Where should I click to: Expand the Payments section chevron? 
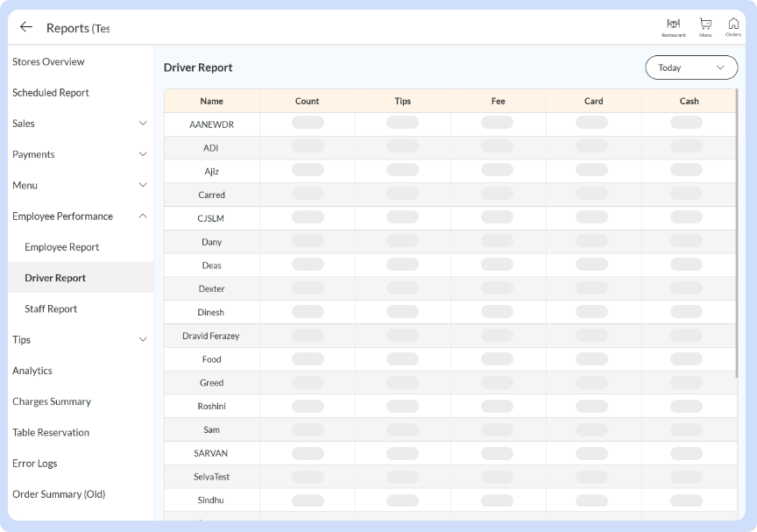pos(143,154)
